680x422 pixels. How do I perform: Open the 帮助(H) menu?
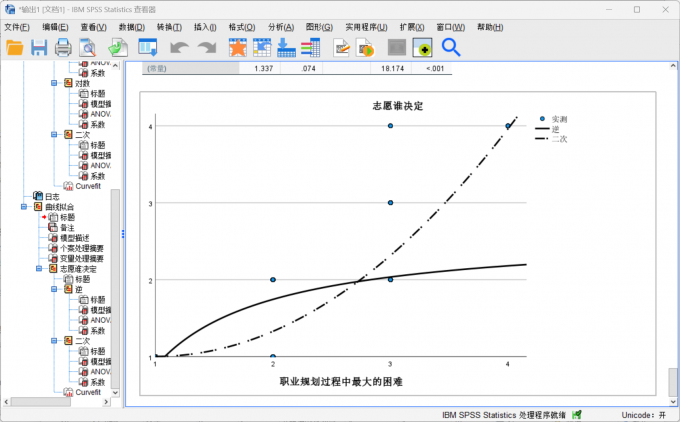click(x=491, y=27)
